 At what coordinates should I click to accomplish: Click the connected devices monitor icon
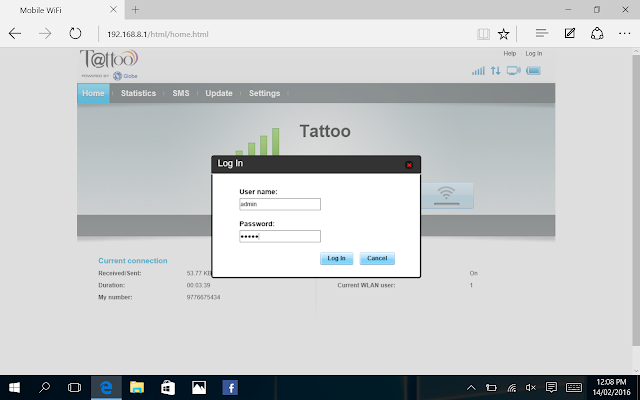[513, 71]
